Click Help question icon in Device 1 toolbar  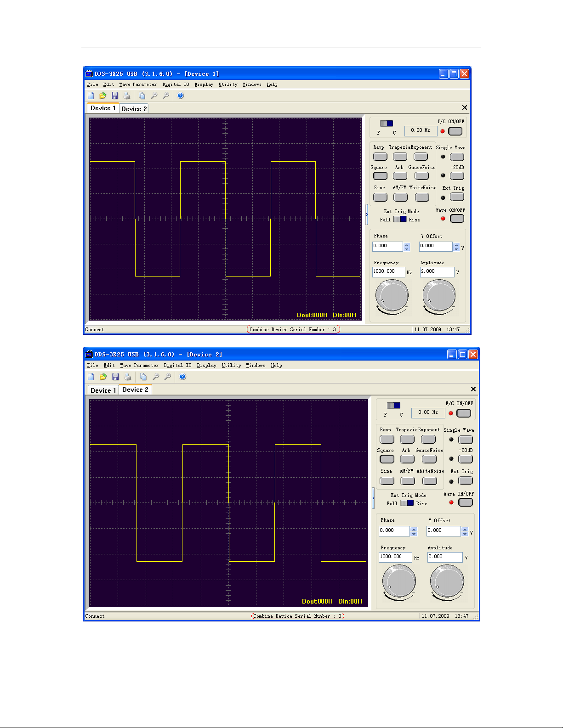[181, 96]
